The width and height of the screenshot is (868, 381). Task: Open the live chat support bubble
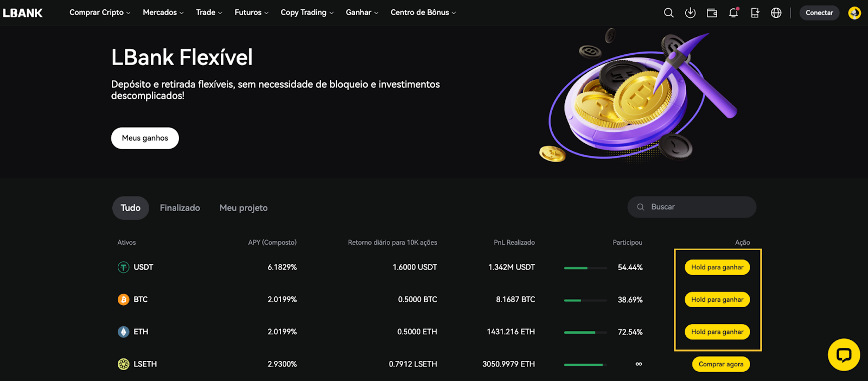coord(844,355)
